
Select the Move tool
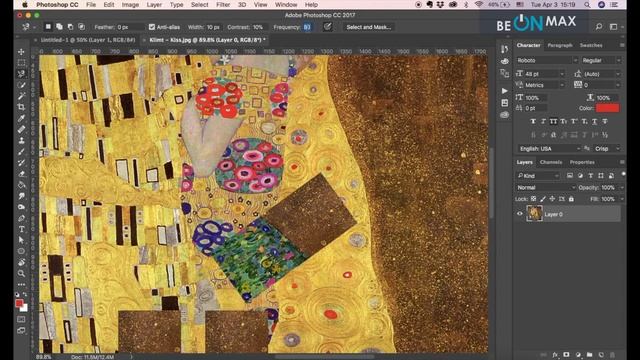click(21, 52)
